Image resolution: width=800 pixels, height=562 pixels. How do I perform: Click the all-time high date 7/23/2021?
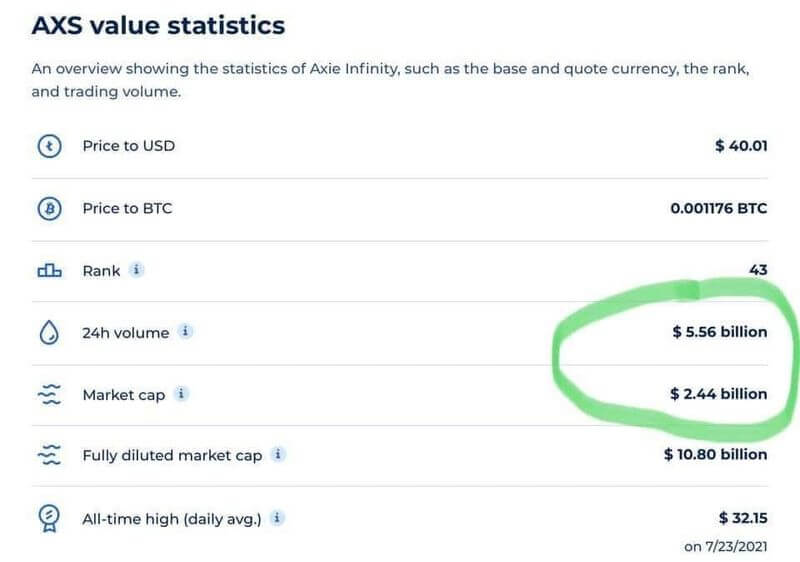(736, 547)
